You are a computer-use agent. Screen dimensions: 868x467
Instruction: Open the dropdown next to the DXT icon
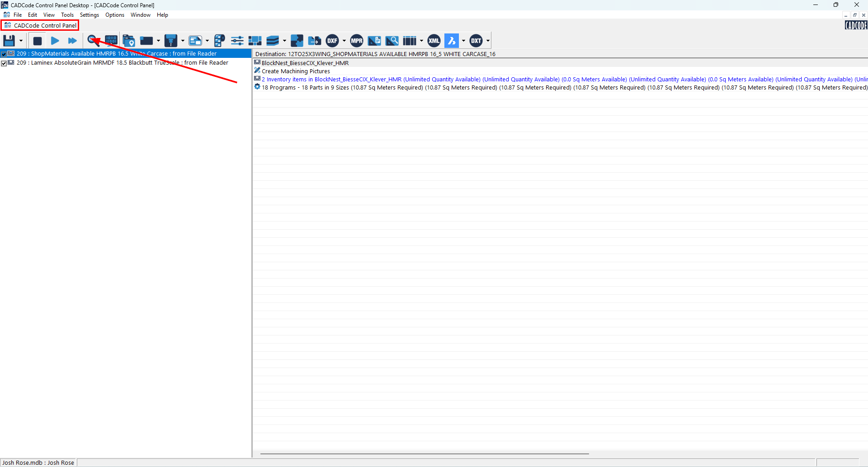pos(488,41)
